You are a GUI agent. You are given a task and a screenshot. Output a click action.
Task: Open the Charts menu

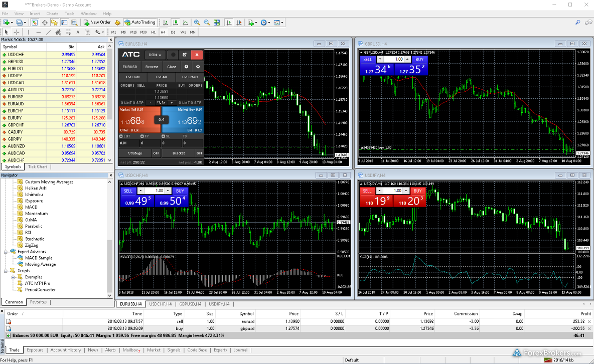coord(52,14)
